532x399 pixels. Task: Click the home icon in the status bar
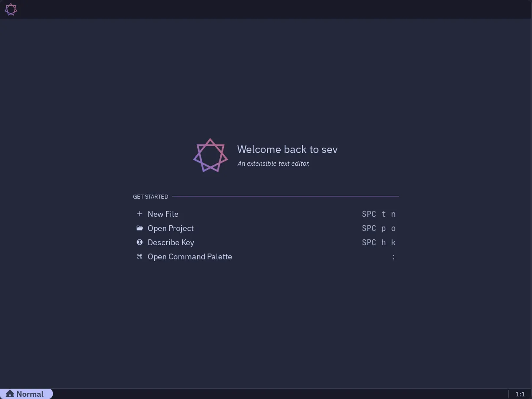(x=9, y=394)
